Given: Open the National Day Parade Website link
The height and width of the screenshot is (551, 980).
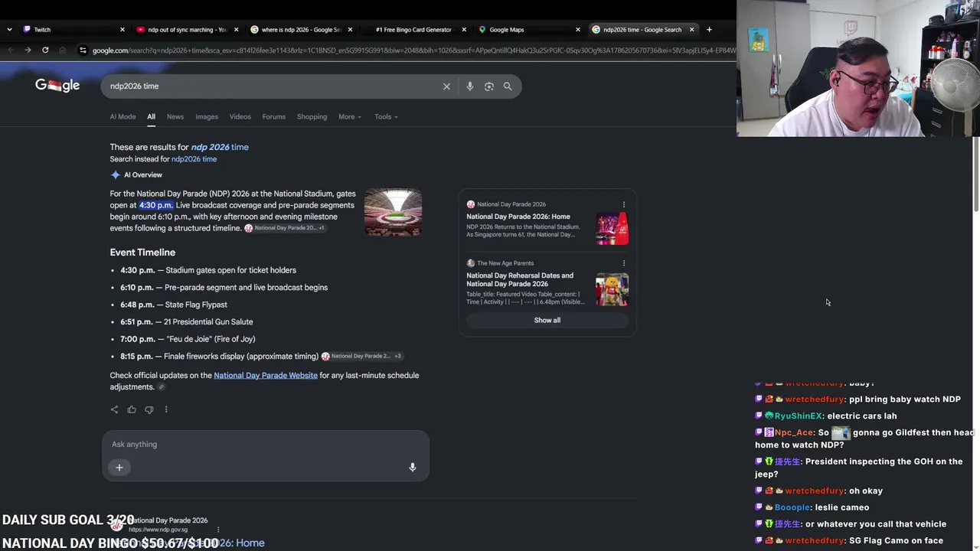Looking at the screenshot, I should tap(266, 376).
